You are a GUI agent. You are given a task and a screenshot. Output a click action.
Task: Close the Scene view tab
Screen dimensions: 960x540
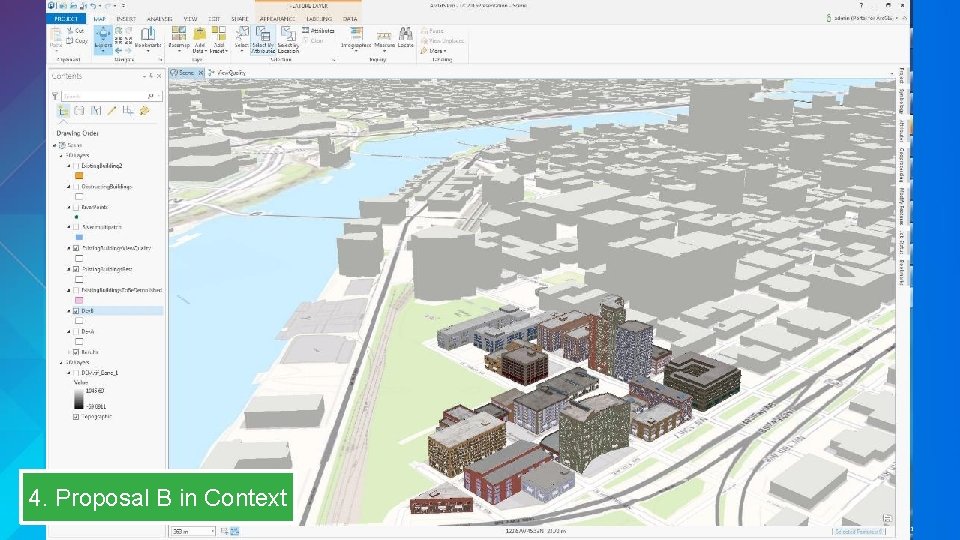[x=200, y=73]
